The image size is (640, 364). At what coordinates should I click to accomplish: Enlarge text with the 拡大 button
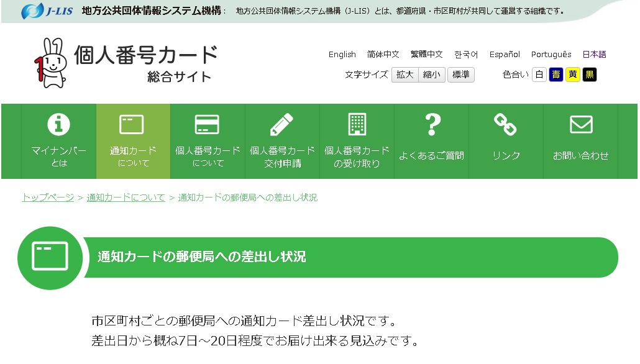pyautogui.click(x=405, y=75)
